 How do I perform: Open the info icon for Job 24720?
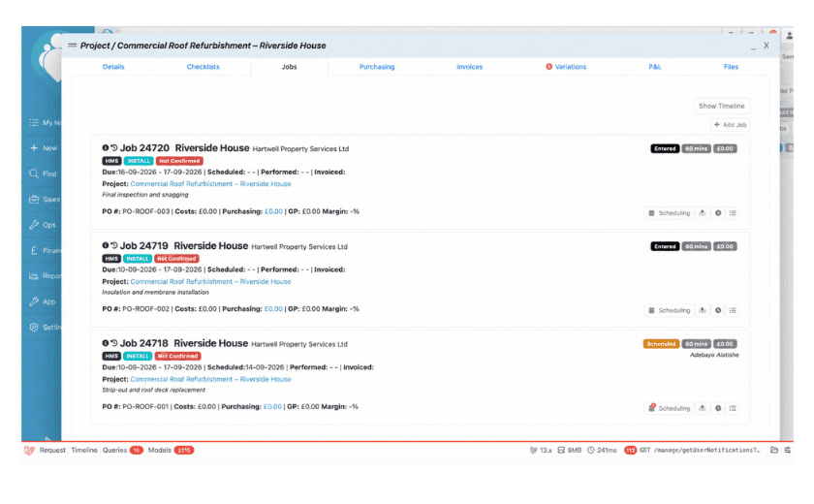point(106,148)
